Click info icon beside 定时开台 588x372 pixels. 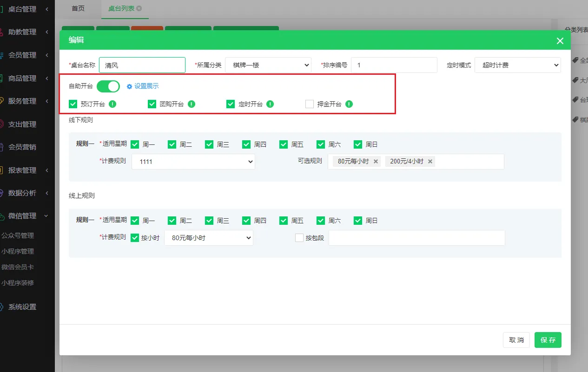(270, 104)
